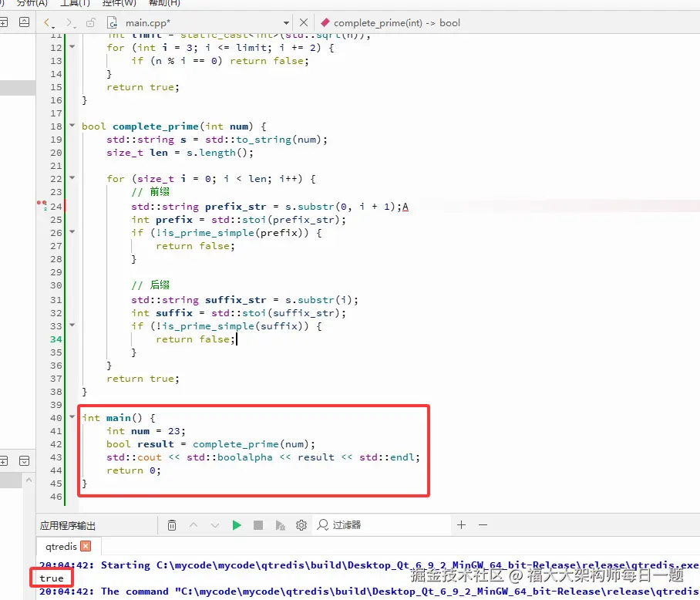Screen dimensions: 700x600
Task: Go forward with the right navigation arrow
Action: (x=69, y=22)
